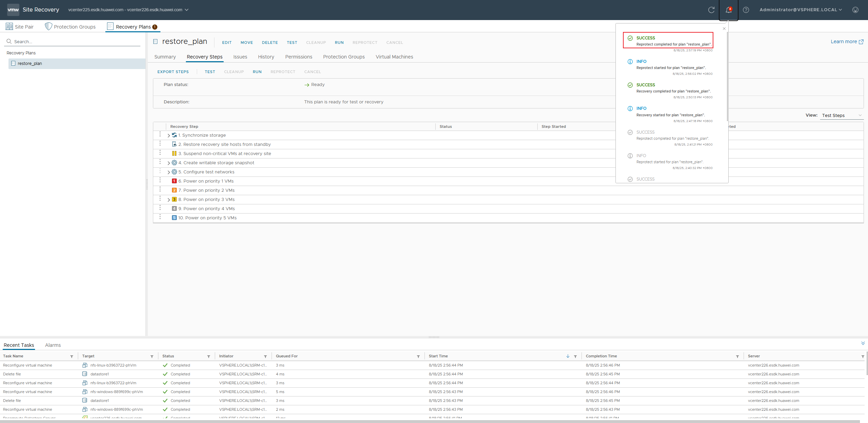Click the Server column filter icon
The image size is (868, 423).
tap(863, 356)
